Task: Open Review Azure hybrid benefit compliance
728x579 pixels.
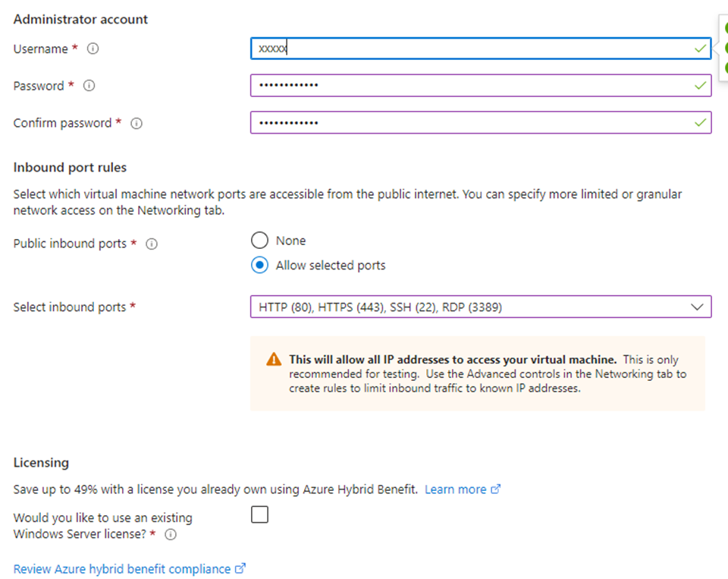Action: click(118, 568)
